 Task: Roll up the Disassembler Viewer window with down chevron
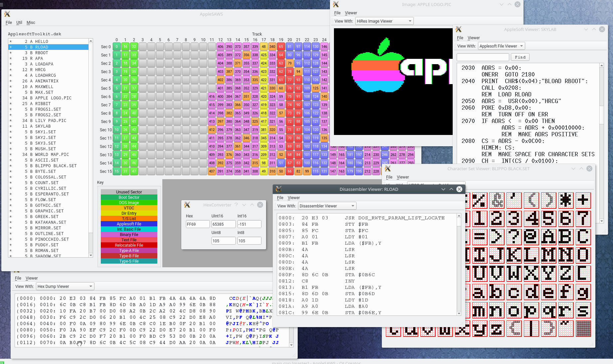[443, 189]
